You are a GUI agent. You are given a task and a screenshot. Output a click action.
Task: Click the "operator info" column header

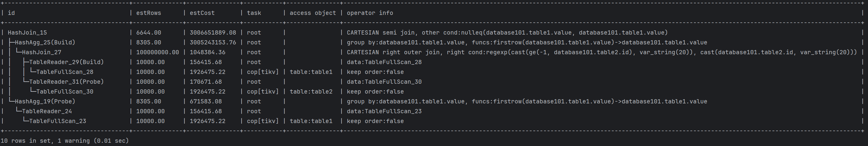[x=370, y=13]
